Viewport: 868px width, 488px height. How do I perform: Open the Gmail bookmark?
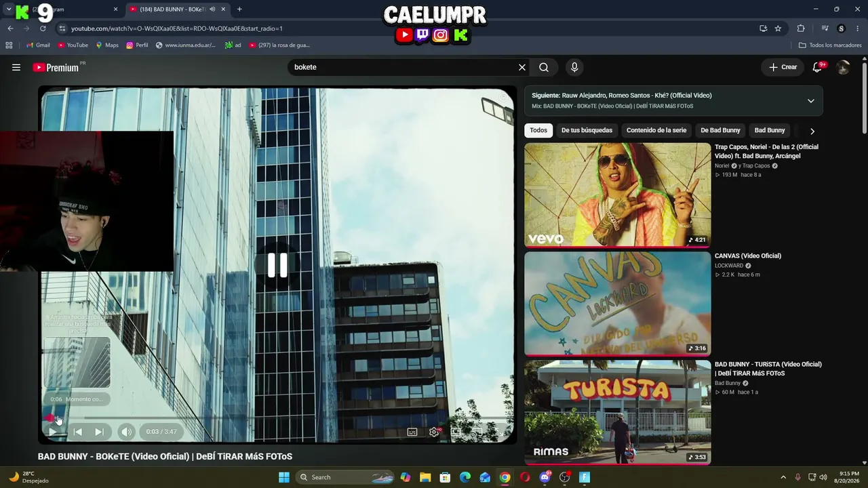(38, 45)
